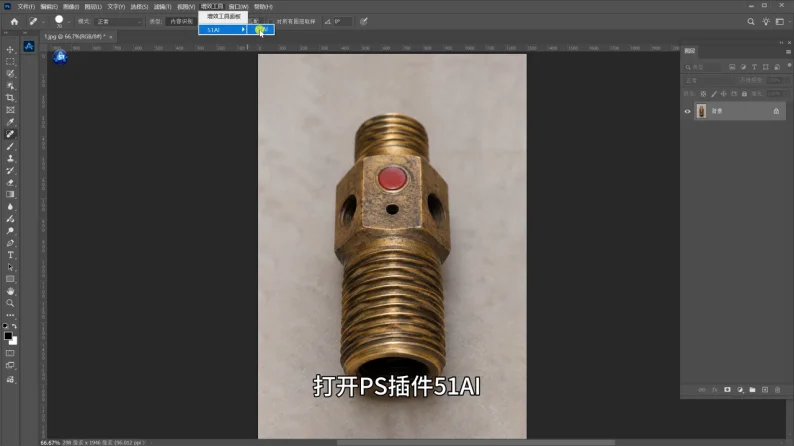Open layer blend mode 正常 dropdown
794x447 pixels.
coord(709,80)
